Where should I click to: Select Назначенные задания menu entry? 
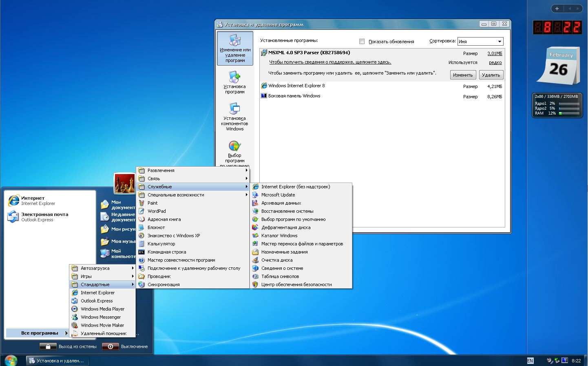pyautogui.click(x=301, y=252)
